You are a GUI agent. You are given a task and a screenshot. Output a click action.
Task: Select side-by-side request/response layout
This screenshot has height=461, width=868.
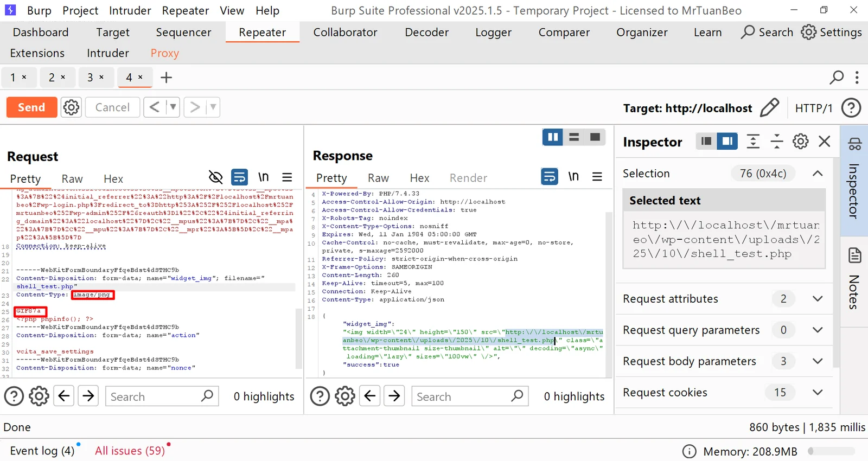coord(553,137)
